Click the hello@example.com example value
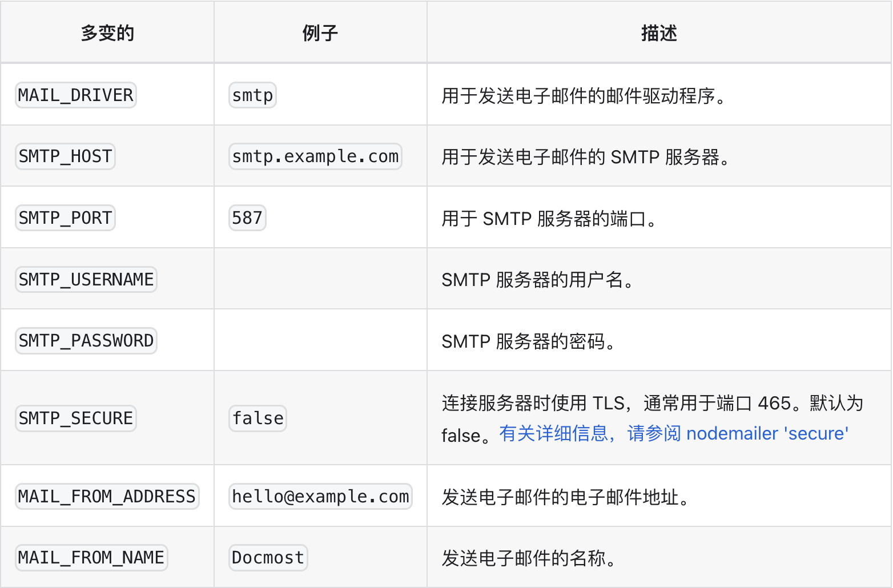893x588 pixels. click(320, 496)
